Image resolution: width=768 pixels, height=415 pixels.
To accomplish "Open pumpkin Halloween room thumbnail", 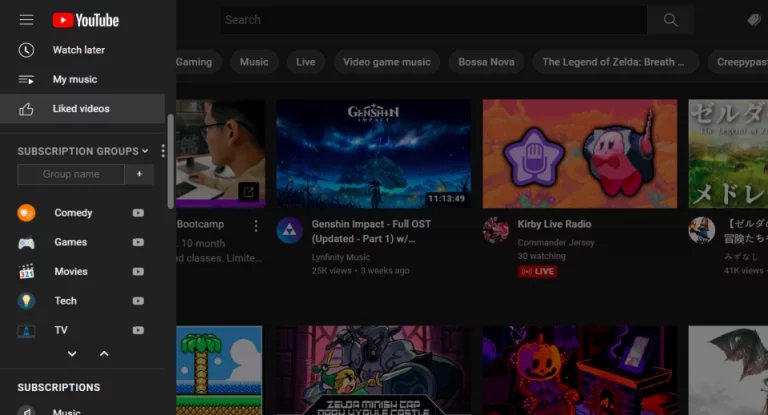I will pyautogui.click(x=580, y=370).
